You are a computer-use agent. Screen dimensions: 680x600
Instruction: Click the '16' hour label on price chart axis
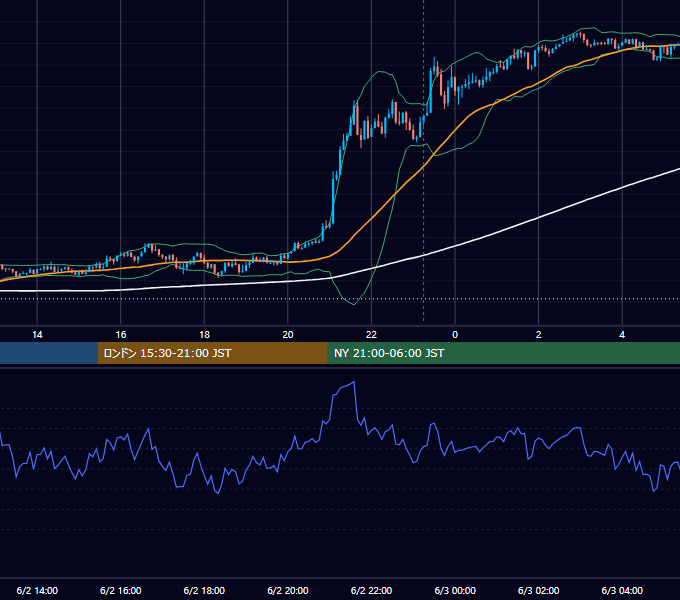(x=121, y=335)
